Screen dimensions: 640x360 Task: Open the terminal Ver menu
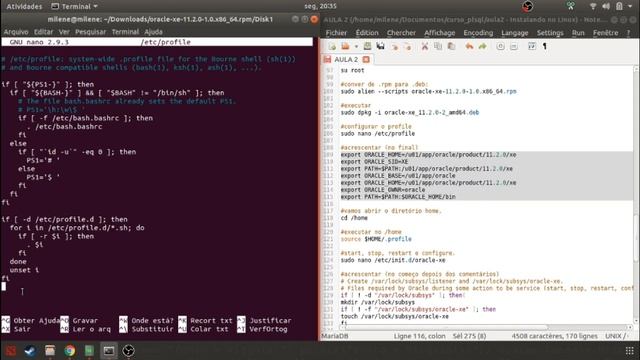pyautogui.click(x=64, y=31)
